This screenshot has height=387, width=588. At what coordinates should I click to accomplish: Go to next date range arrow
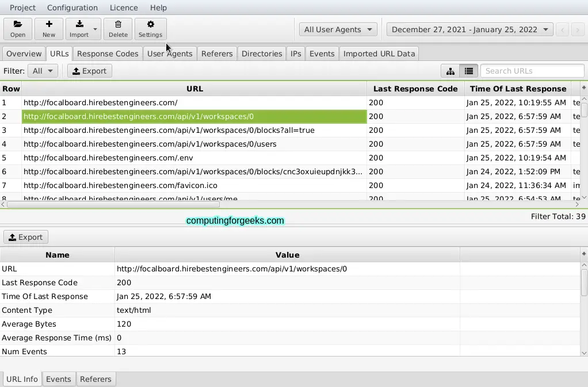[578, 29]
